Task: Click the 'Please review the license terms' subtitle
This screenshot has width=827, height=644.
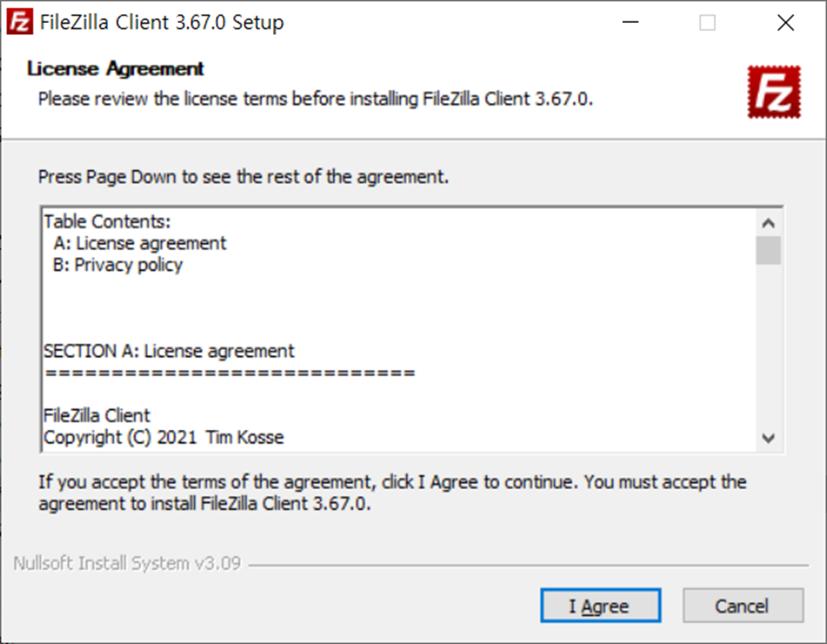Action: (318, 99)
